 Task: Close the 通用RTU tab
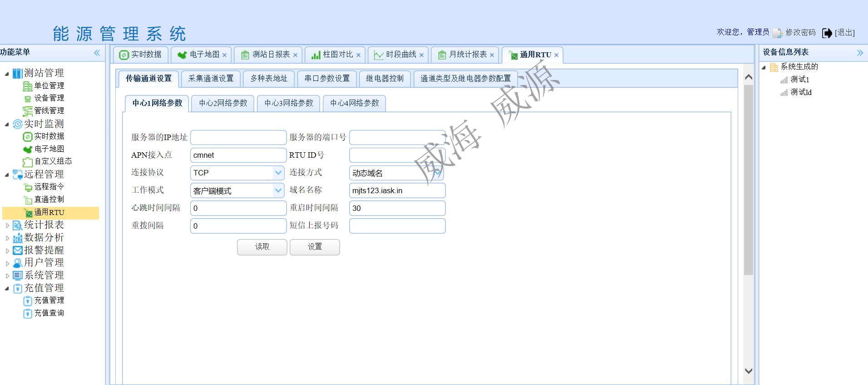point(556,55)
